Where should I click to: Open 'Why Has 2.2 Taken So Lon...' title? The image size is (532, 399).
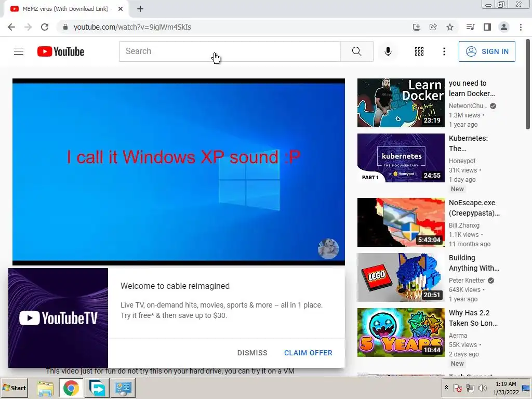[473, 317]
